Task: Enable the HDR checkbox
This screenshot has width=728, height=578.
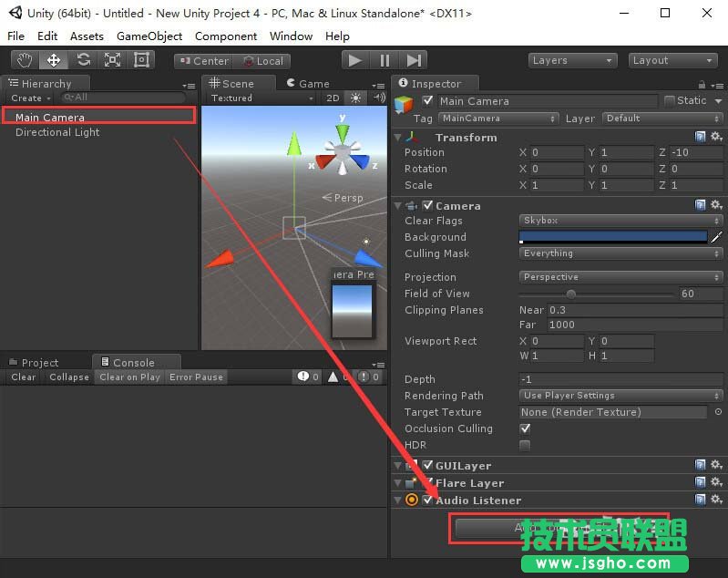Action: point(525,445)
